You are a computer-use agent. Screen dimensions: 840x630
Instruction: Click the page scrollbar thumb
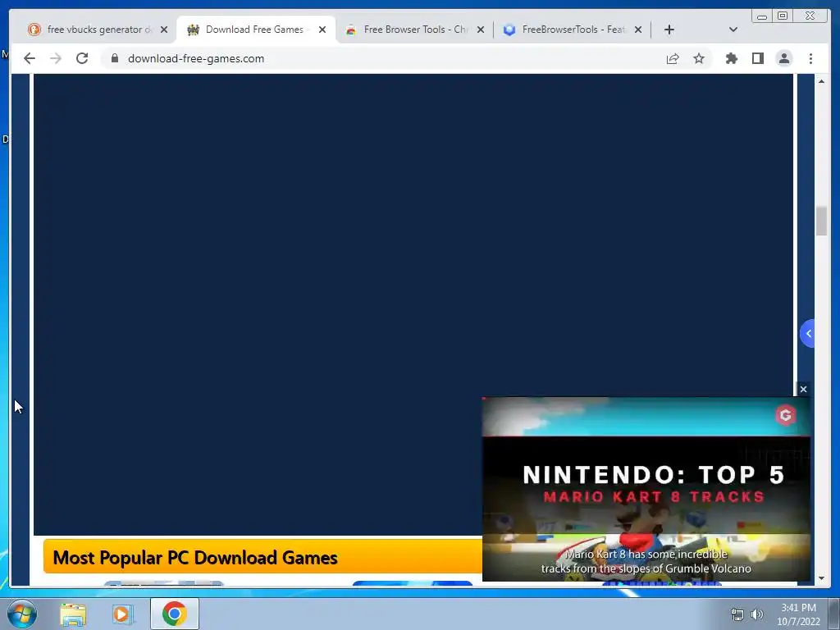[821, 221]
